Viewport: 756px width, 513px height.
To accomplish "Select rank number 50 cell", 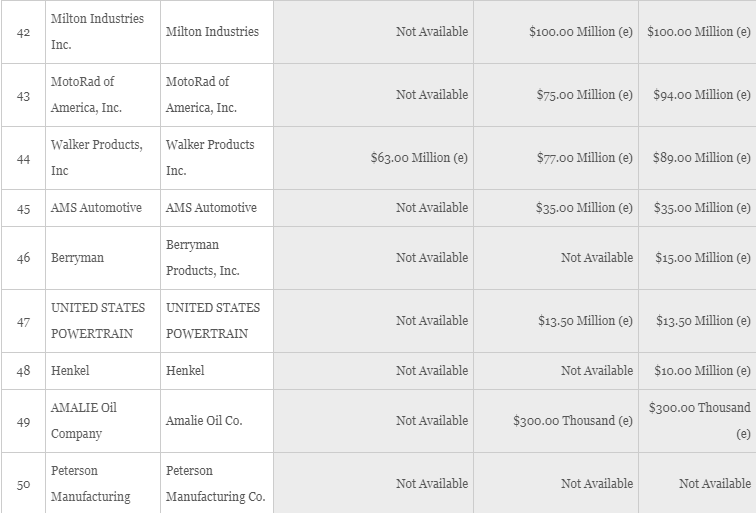I will click(23, 484).
